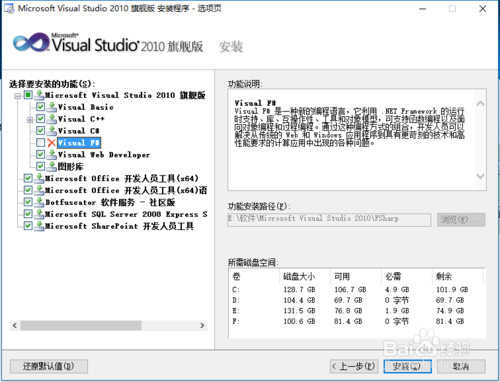Click the feature tree's horizontal scrollbar thumb
The width and height of the screenshot is (500, 382).
click(x=81, y=325)
